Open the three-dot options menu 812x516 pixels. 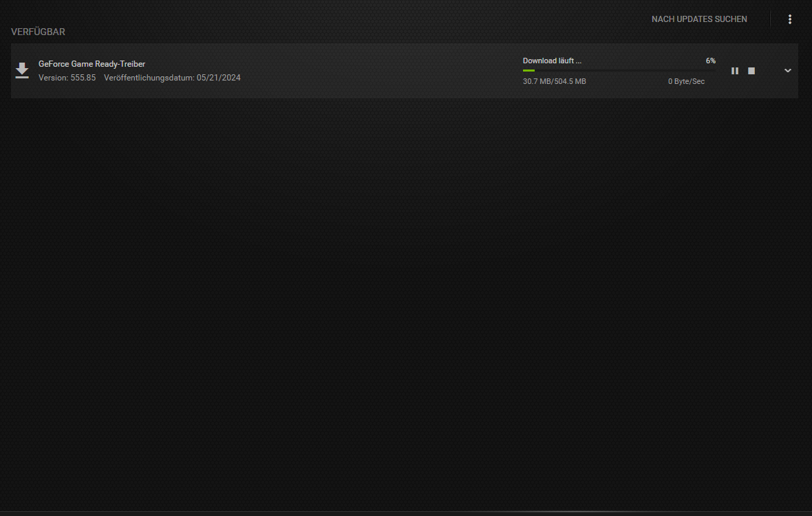[x=790, y=19]
